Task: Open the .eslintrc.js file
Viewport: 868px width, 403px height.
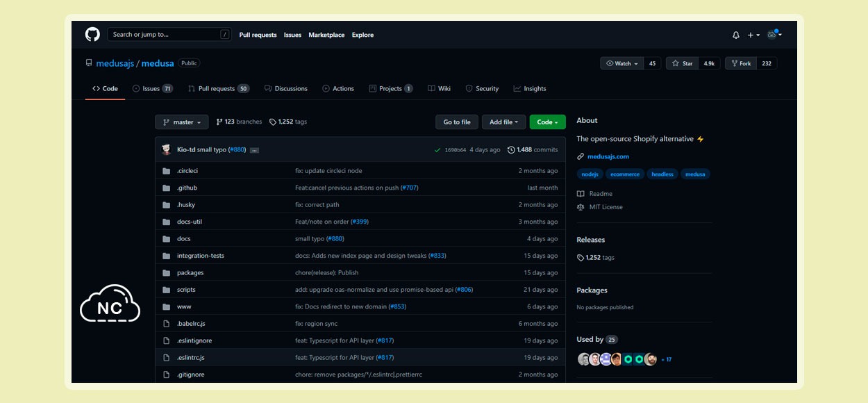Action: (191, 358)
